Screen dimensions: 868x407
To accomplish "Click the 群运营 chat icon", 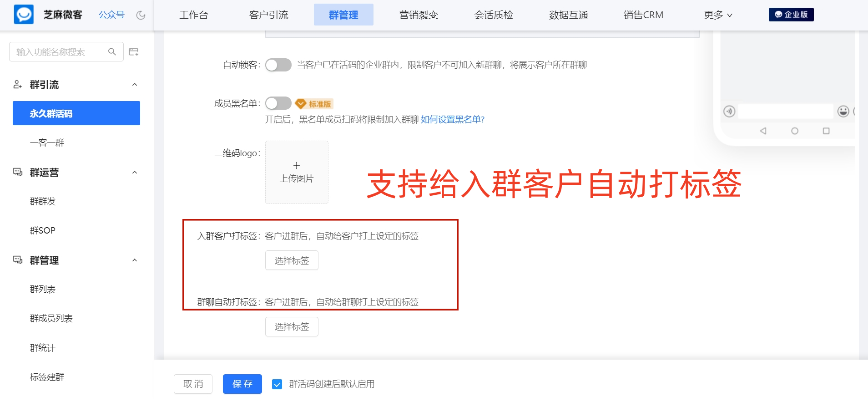I will (17, 172).
